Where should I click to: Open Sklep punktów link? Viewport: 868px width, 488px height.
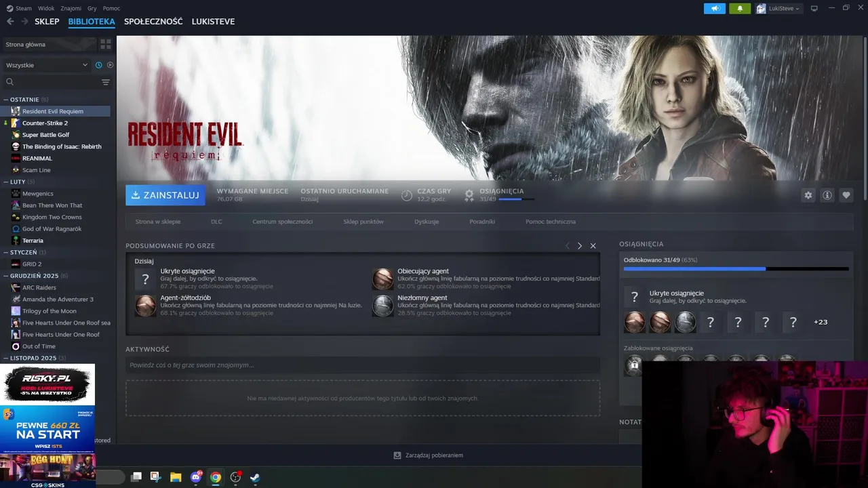tap(363, 222)
